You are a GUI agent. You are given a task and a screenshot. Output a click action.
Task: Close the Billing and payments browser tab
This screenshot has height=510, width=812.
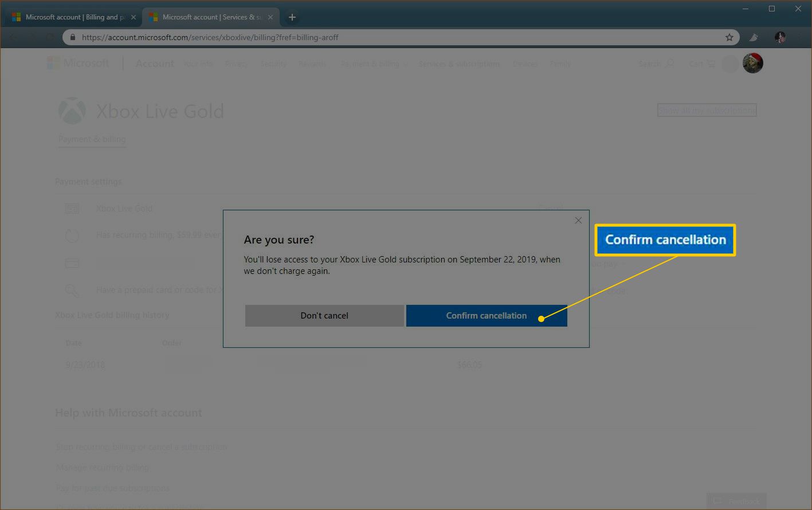point(134,17)
